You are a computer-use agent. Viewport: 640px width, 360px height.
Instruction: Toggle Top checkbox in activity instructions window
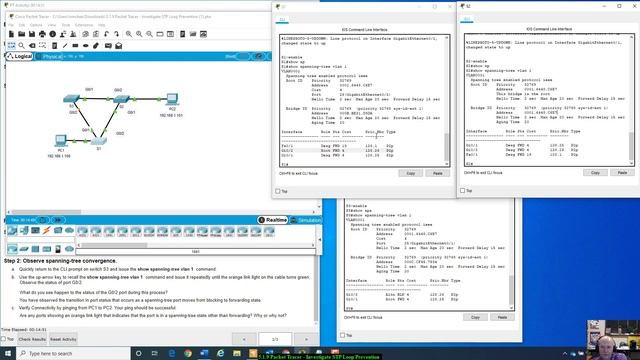(4, 339)
